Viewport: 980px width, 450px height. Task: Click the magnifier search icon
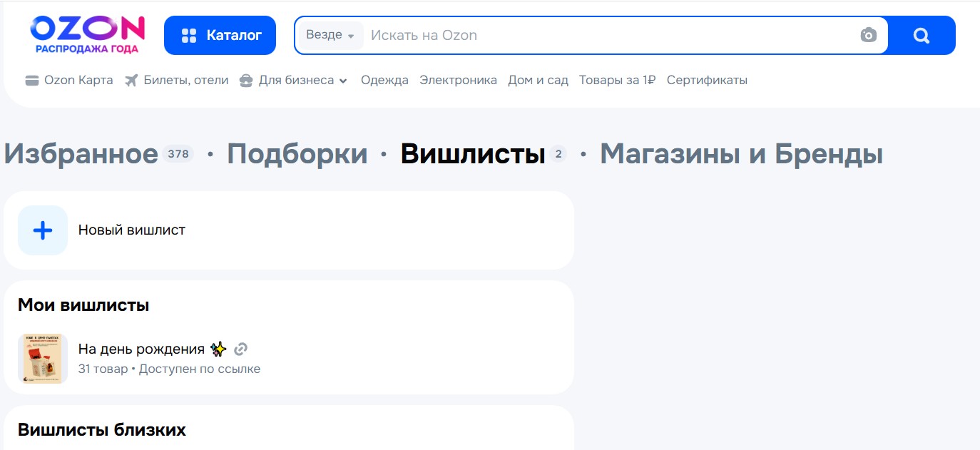click(921, 34)
